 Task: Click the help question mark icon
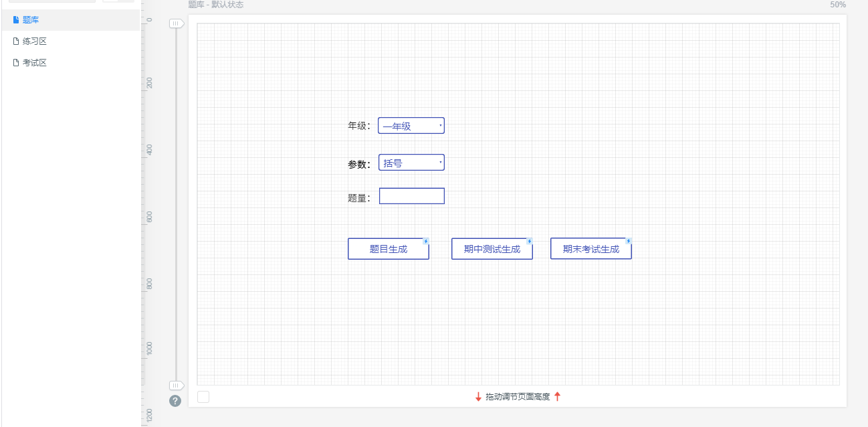pos(175,401)
